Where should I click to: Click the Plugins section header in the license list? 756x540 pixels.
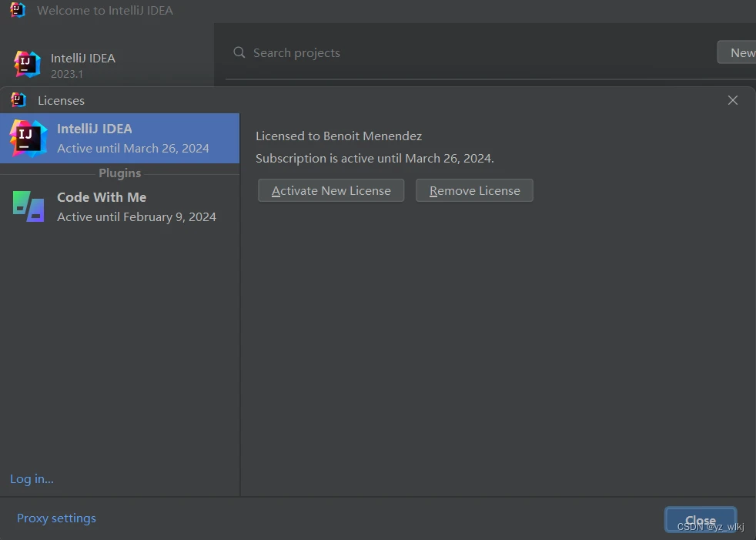click(x=119, y=173)
